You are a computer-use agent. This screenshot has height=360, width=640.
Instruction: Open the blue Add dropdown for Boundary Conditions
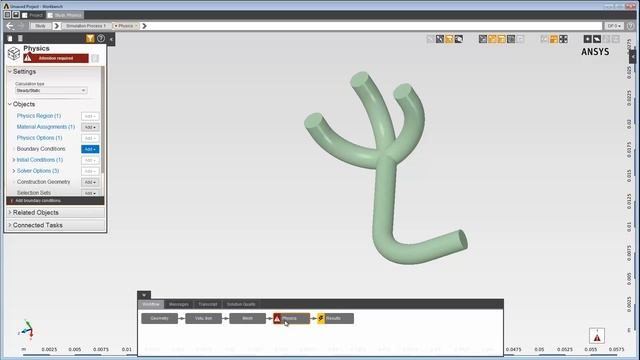[90, 149]
